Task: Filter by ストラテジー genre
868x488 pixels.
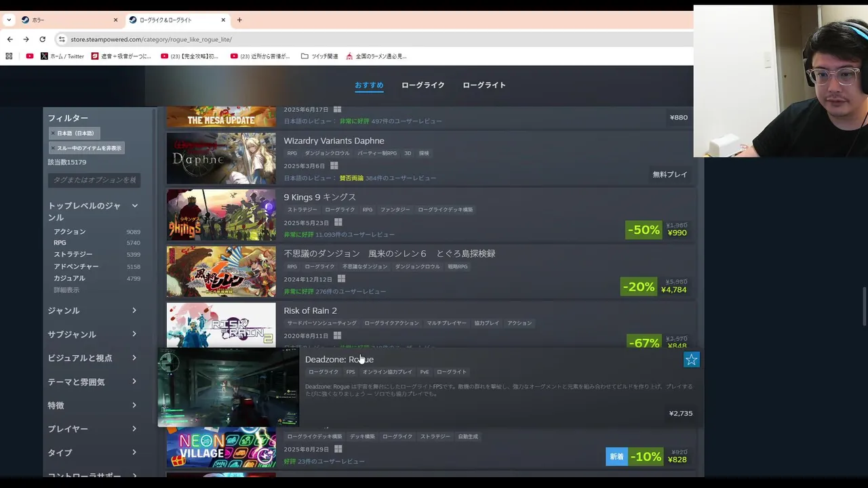Action: click(73, 254)
